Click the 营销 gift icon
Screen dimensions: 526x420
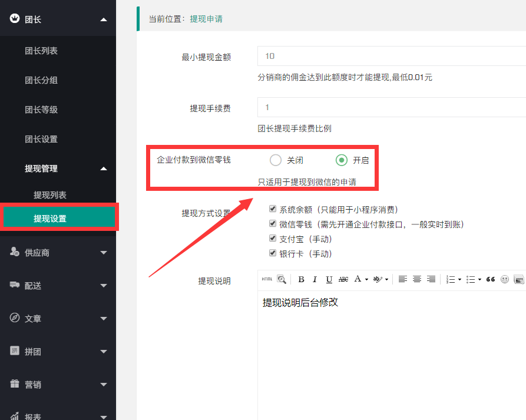tap(14, 383)
